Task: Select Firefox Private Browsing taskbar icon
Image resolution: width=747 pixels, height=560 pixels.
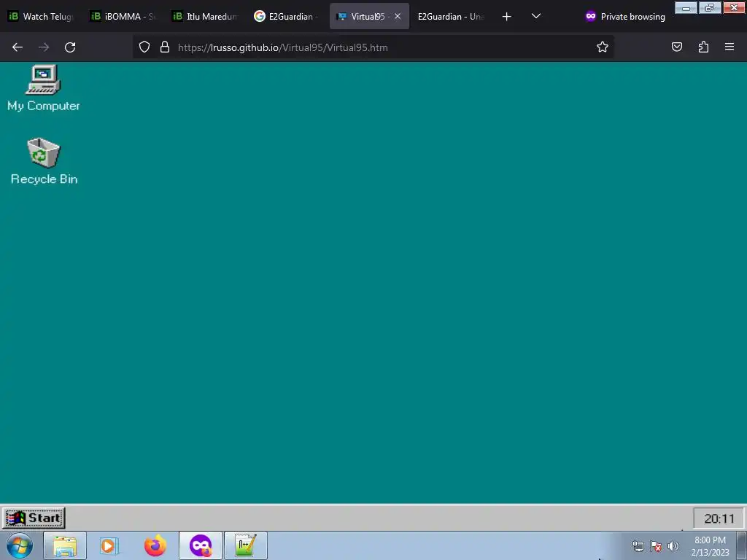Action: point(201,545)
